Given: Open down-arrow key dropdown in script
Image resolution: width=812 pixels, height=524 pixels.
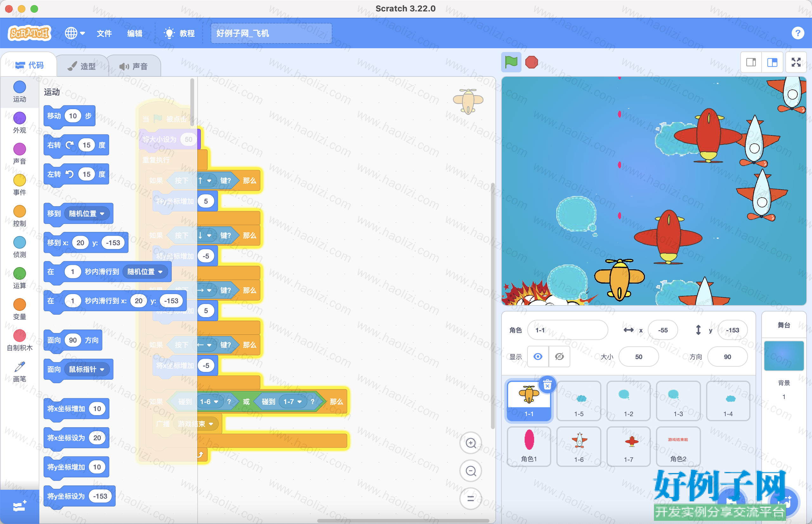Looking at the screenshot, I should tap(205, 235).
